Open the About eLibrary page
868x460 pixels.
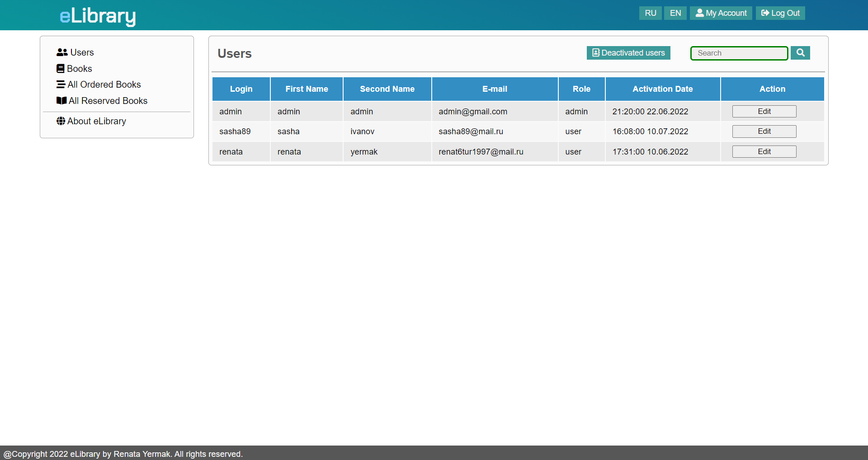[x=96, y=121]
